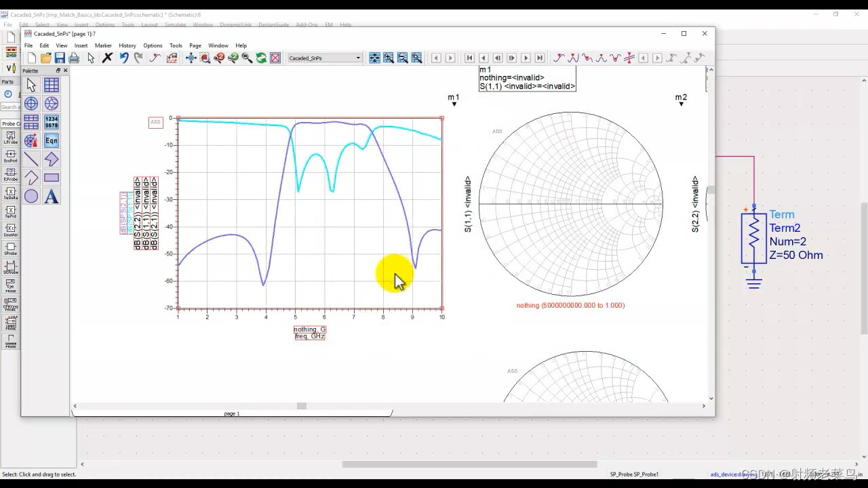Insert a delta-mode marker between traces
868x488 pixels.
629,58
